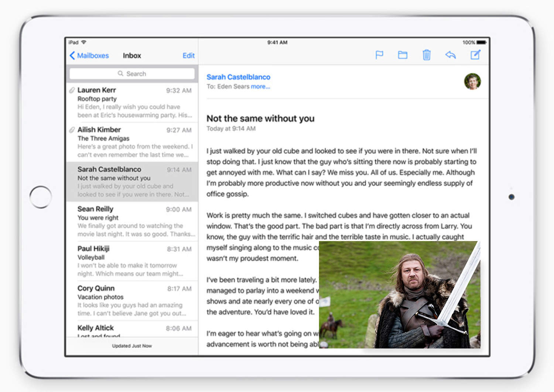
Task: Enter Edit mode for the inbox
Action: (x=188, y=55)
